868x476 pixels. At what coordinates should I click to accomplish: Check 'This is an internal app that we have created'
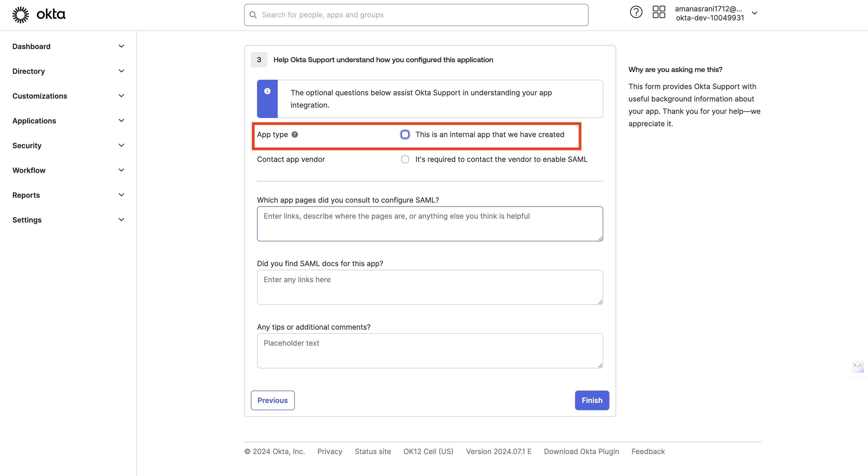pos(405,134)
